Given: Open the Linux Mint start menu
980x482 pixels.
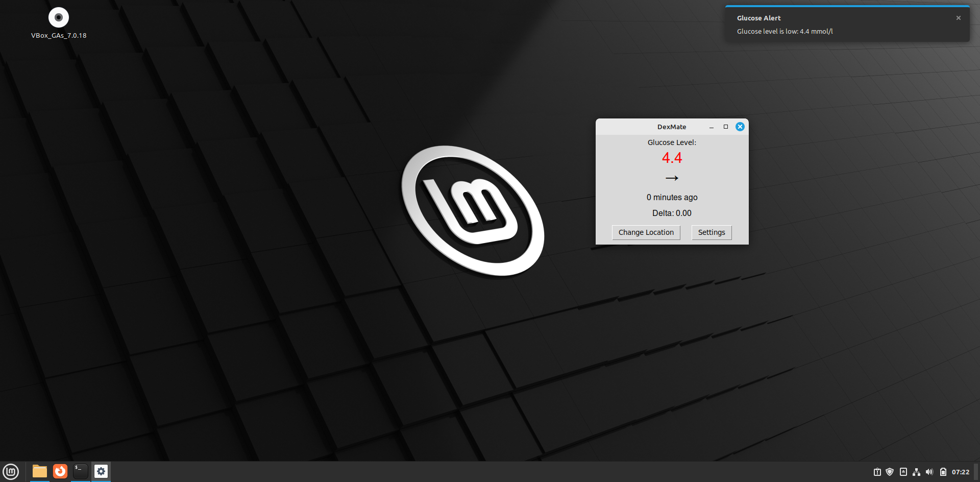Looking at the screenshot, I should [11, 472].
